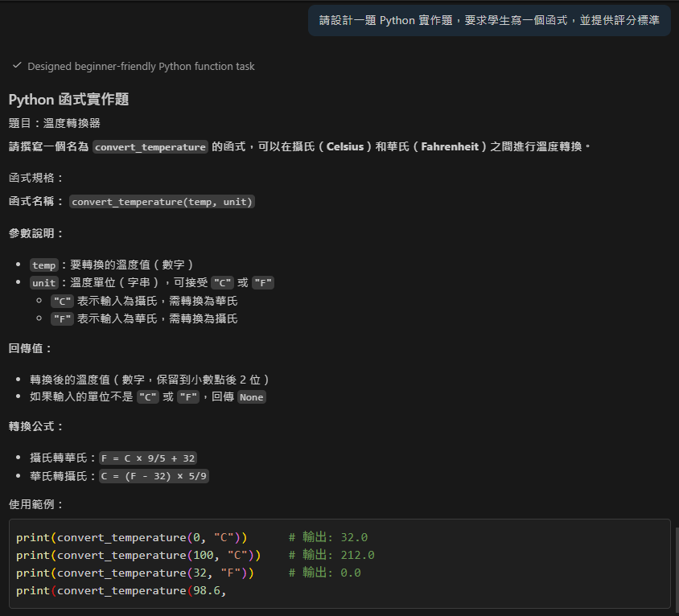Click the Fahrenheit-to-Celsius formula C = (F - 32) × 5/9

154,475
